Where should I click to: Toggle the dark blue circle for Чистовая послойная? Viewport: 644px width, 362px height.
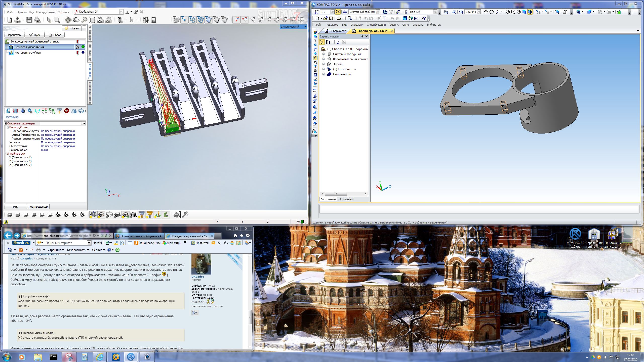click(x=83, y=53)
